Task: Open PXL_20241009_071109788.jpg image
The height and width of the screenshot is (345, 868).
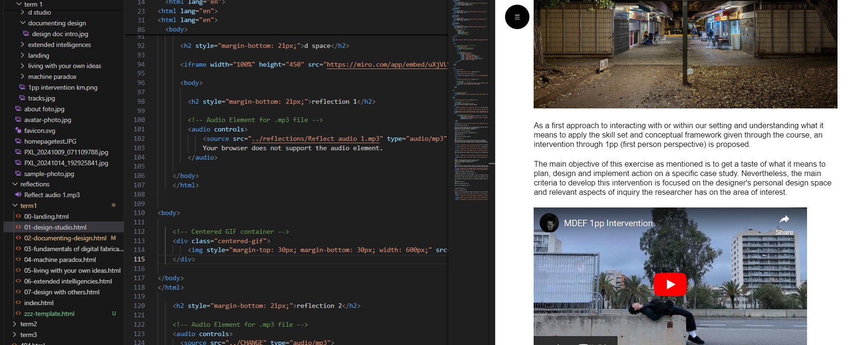Action: [x=66, y=152]
